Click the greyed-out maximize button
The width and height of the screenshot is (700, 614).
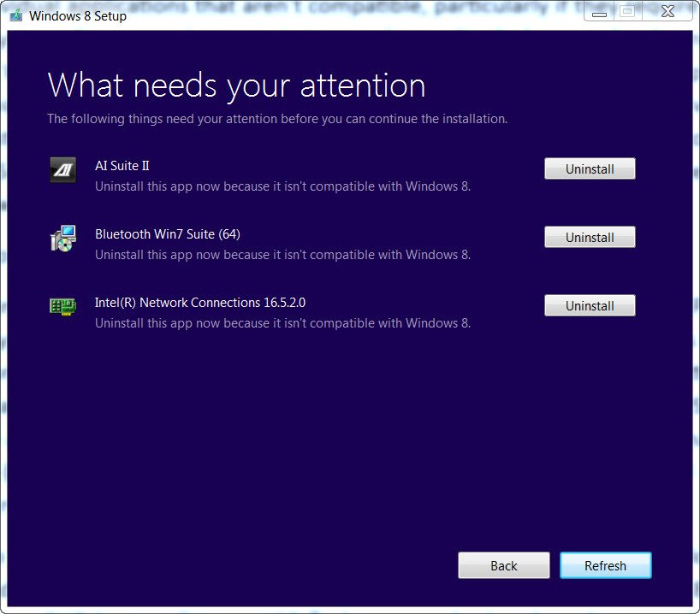coord(628,11)
